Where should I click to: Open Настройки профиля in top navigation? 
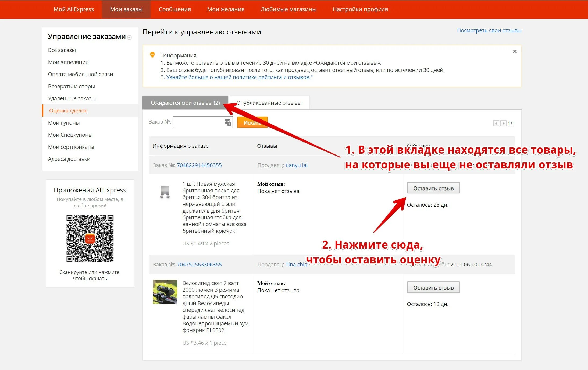click(x=360, y=9)
